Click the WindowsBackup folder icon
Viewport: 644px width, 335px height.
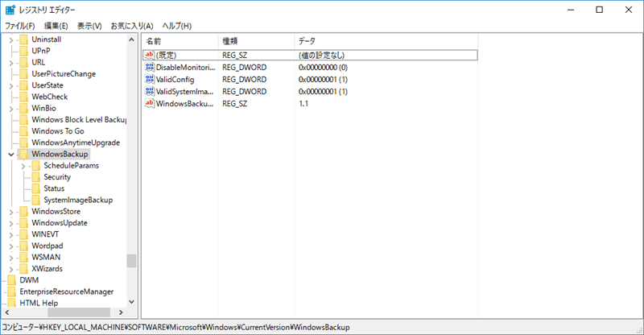[x=24, y=154]
